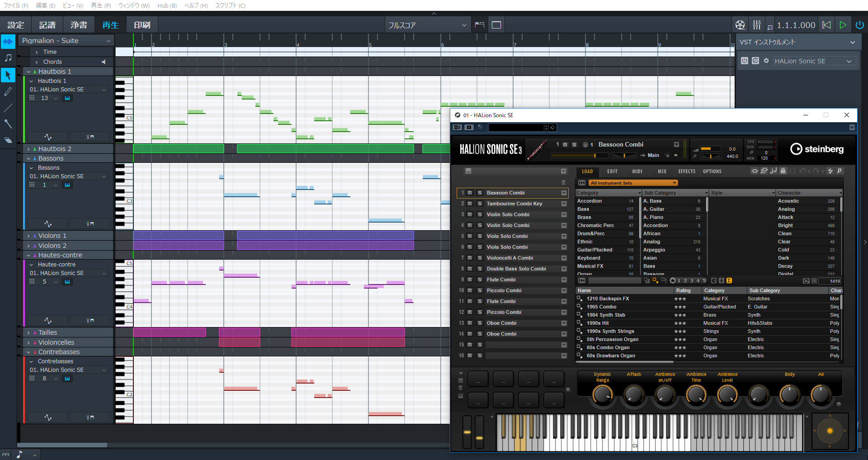Open the スクリプト (C) menu
Screen dimensions: 868x460
pos(230,5)
